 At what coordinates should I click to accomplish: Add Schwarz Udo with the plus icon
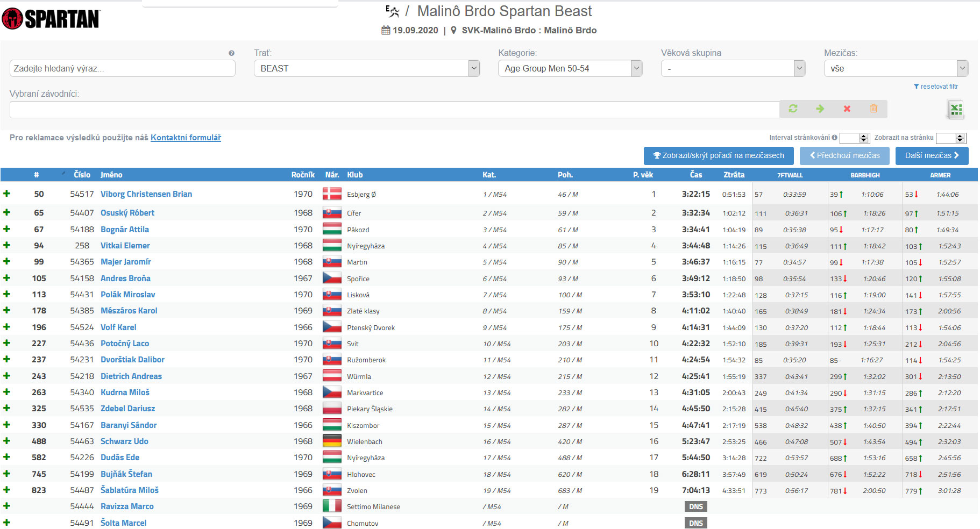6,441
